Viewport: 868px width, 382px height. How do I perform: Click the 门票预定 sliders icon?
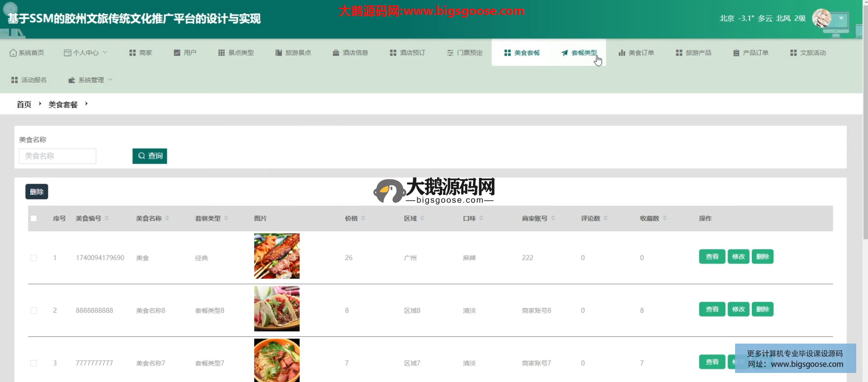click(450, 53)
